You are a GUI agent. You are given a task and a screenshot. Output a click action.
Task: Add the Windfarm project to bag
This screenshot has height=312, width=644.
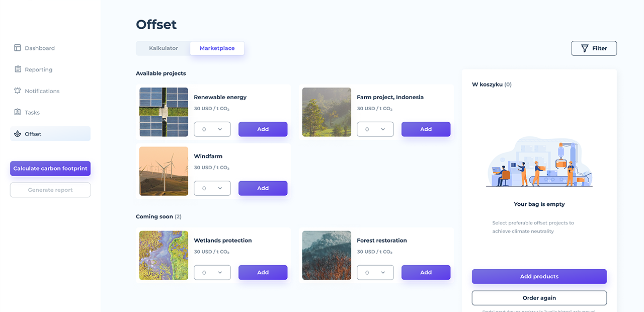pos(263,188)
